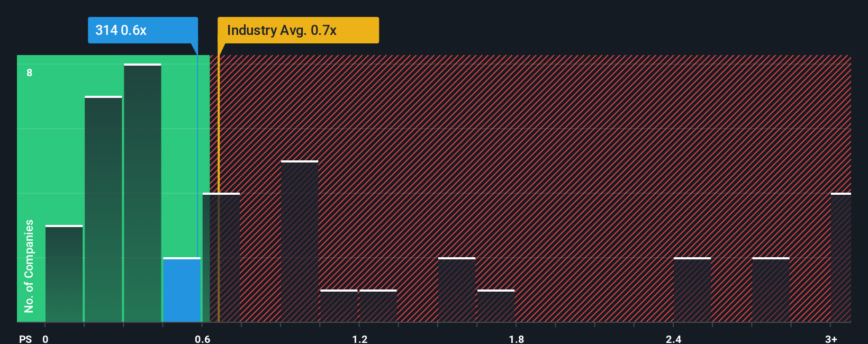Select the bar at 2.4

point(692,290)
